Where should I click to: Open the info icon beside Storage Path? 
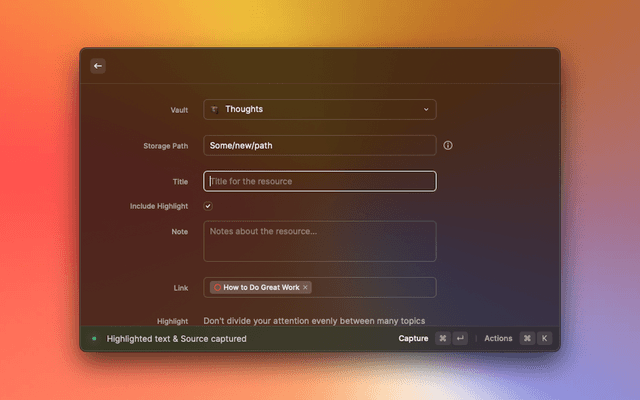tap(448, 145)
